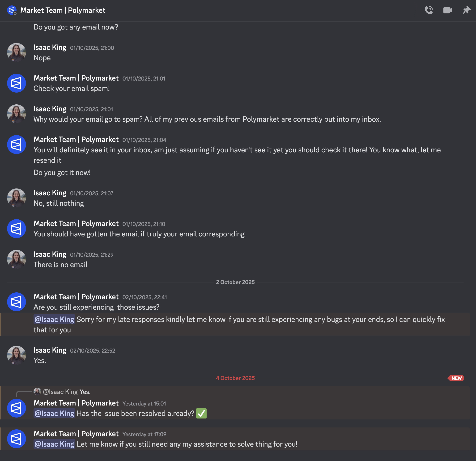
Task: Jump to the replied message "@Isaac King Yes."
Action: (x=67, y=392)
